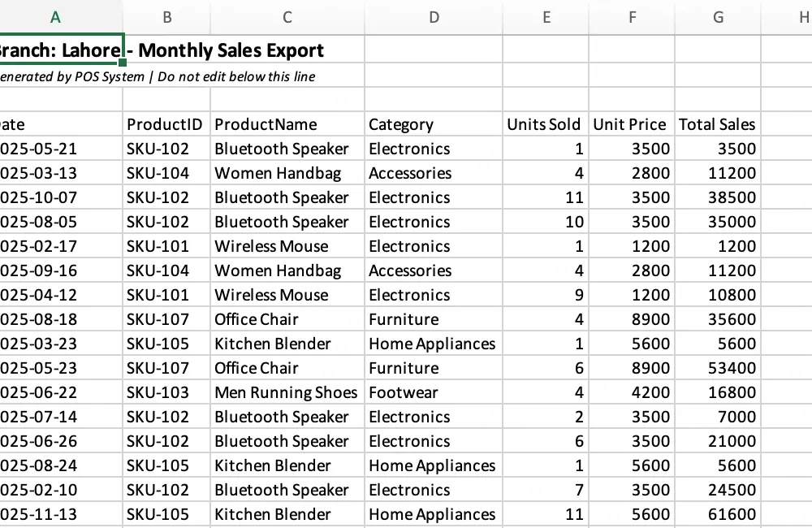Select units sold value 7
The height and width of the screenshot is (528, 812).
(546, 490)
